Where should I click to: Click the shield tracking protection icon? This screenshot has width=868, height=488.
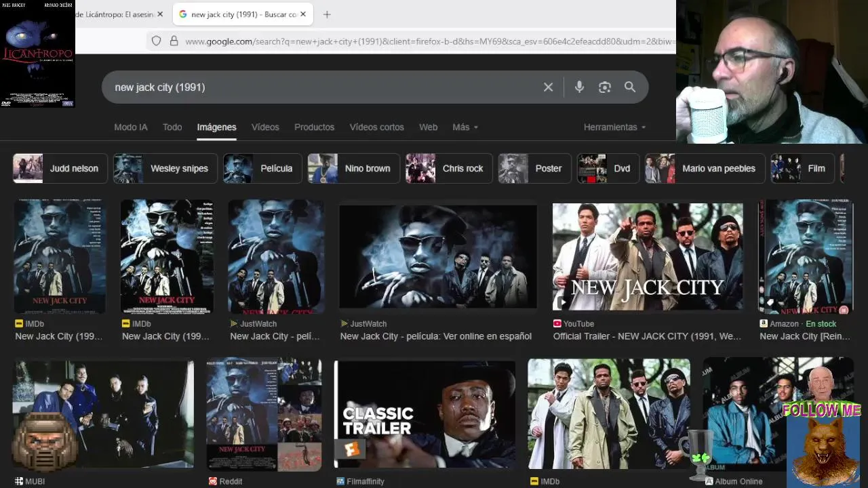click(x=156, y=41)
